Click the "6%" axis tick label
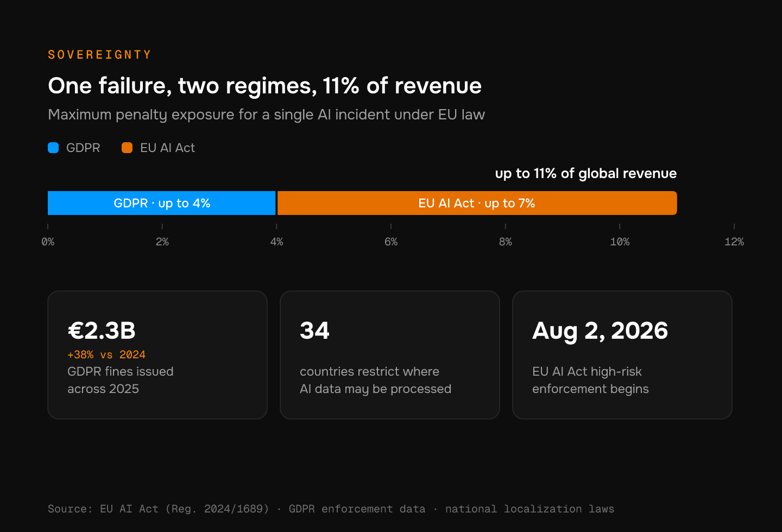Image resolution: width=782 pixels, height=532 pixels. 391,242
